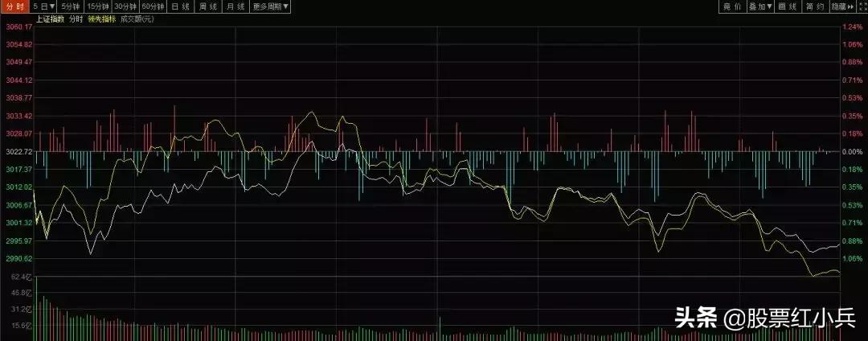Click the 1.24% top percentage label

[852, 27]
